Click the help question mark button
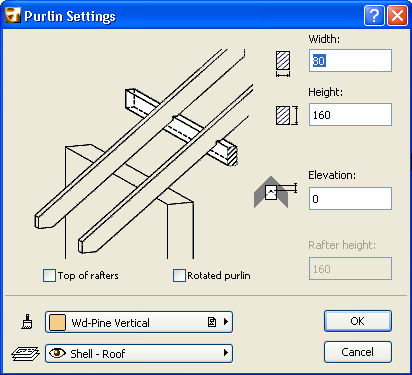 [x=374, y=15]
